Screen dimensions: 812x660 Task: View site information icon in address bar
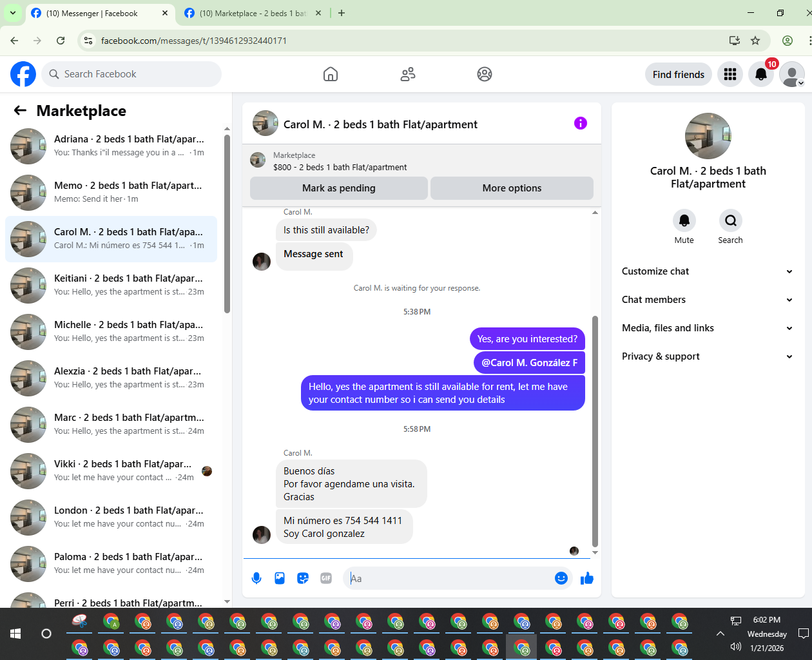tap(89, 41)
